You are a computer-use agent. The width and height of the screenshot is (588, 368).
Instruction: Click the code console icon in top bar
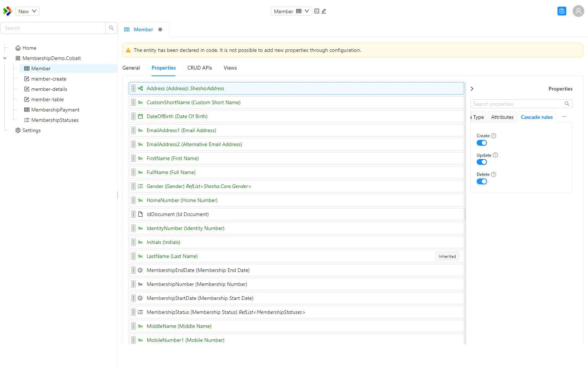[x=317, y=11]
